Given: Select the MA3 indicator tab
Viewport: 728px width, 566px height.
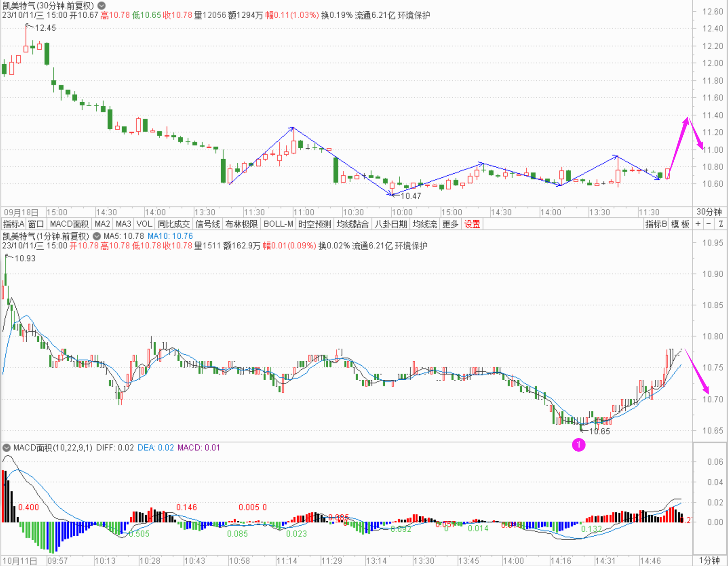Looking at the screenshot, I should (x=123, y=224).
